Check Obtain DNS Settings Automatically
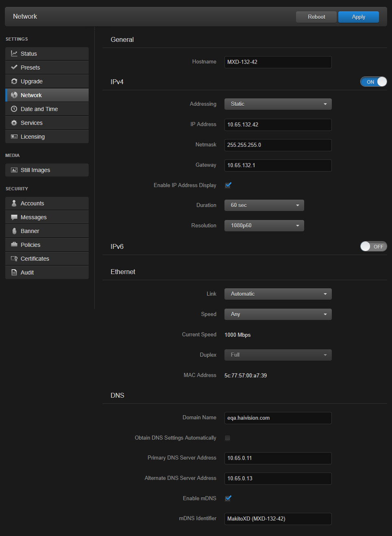Image resolution: width=392 pixels, height=536 pixels. click(x=227, y=438)
